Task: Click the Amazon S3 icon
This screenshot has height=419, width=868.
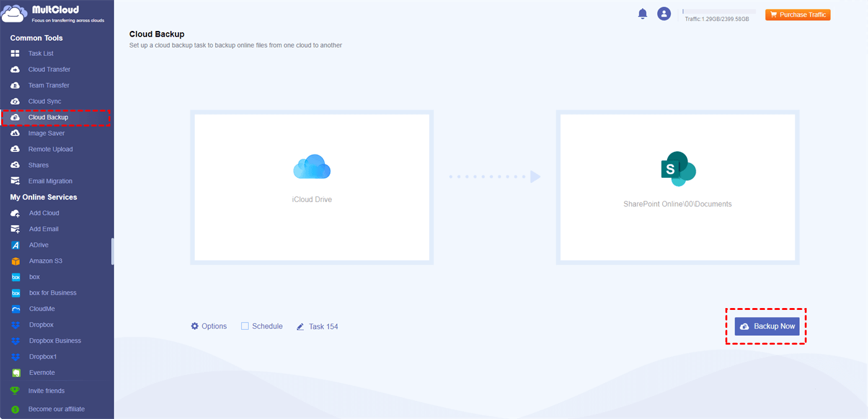Action: click(x=15, y=261)
